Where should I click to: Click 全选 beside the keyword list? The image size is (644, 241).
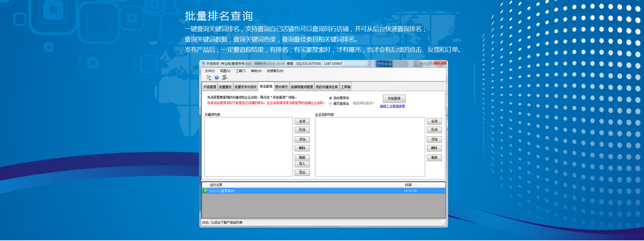click(x=302, y=121)
